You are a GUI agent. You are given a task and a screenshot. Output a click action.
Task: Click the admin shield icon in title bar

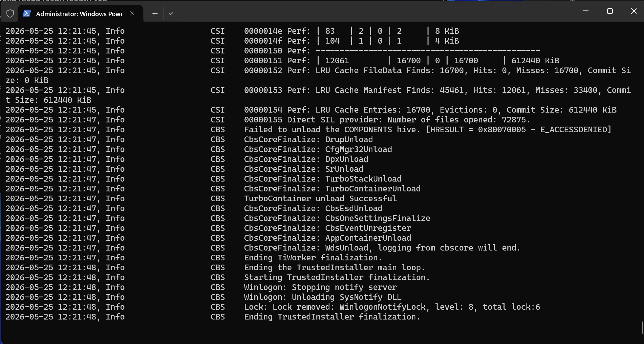pyautogui.click(x=10, y=13)
